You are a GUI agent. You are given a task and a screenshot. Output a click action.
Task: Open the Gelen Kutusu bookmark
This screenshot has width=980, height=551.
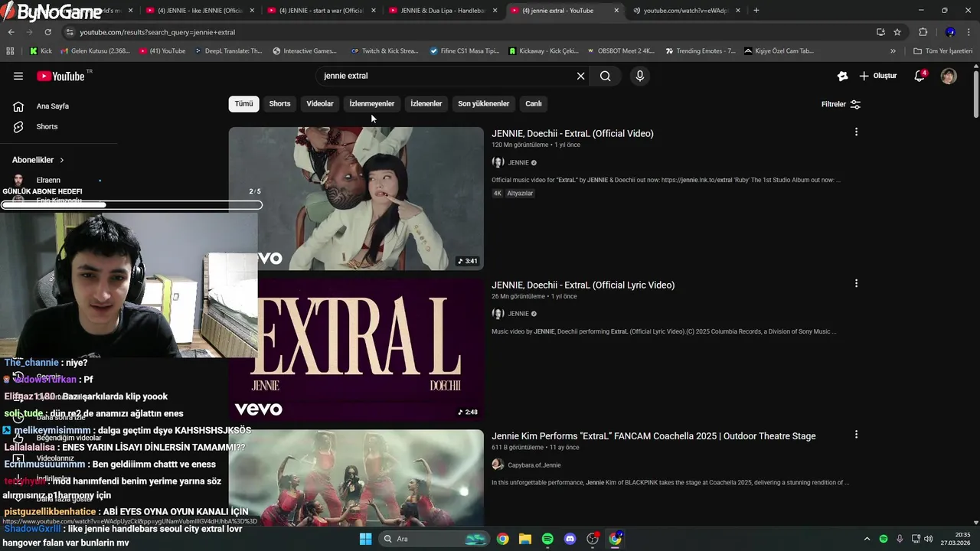(x=94, y=51)
